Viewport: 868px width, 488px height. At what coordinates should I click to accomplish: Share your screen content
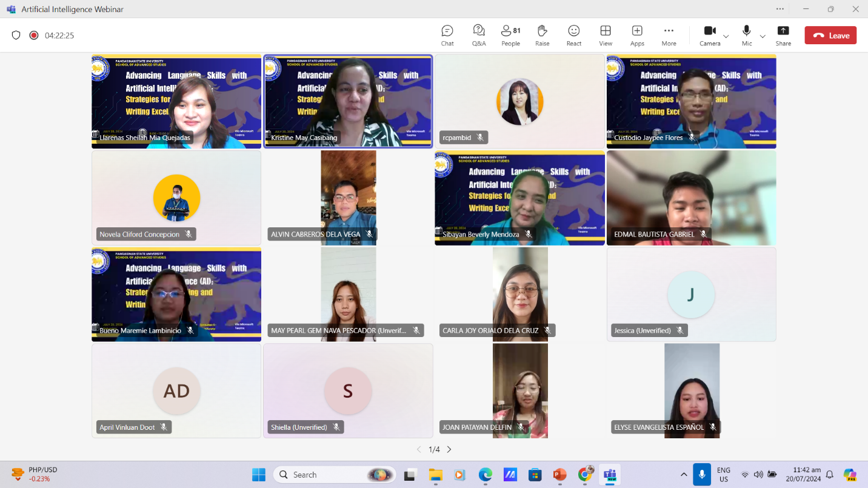click(x=783, y=35)
